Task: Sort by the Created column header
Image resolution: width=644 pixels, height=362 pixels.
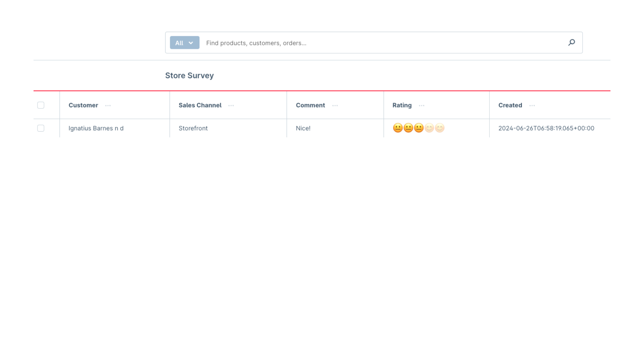Action: tap(510, 105)
